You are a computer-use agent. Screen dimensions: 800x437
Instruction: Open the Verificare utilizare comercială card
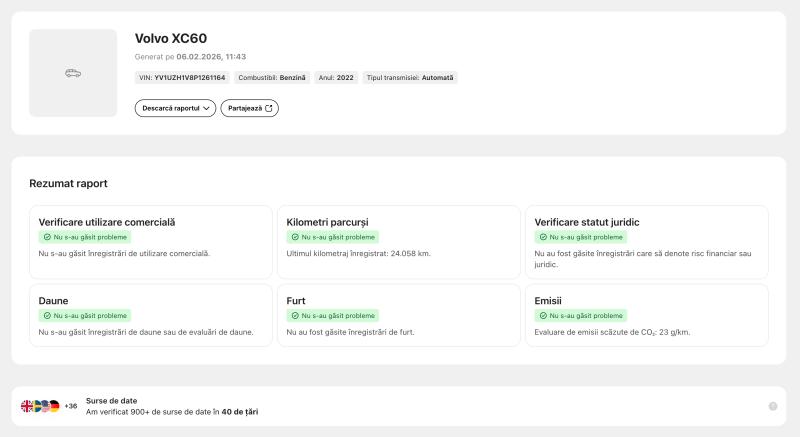(151, 241)
